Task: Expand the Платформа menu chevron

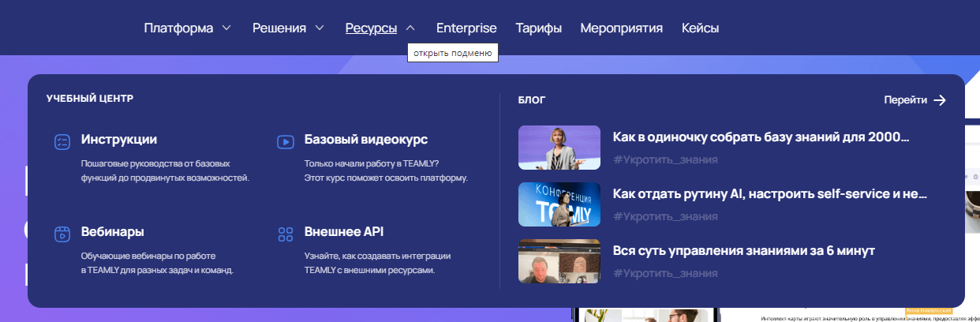Action: pos(226,28)
